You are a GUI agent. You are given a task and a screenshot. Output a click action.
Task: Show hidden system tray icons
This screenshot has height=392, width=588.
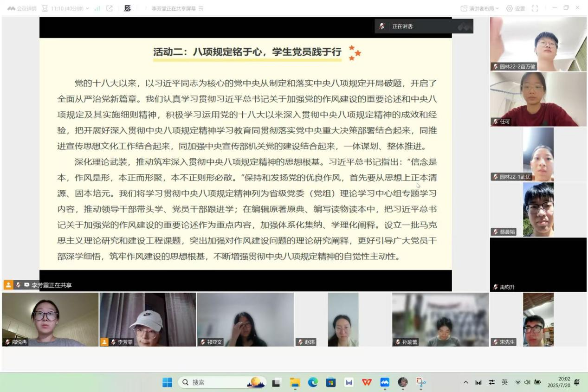click(x=465, y=382)
